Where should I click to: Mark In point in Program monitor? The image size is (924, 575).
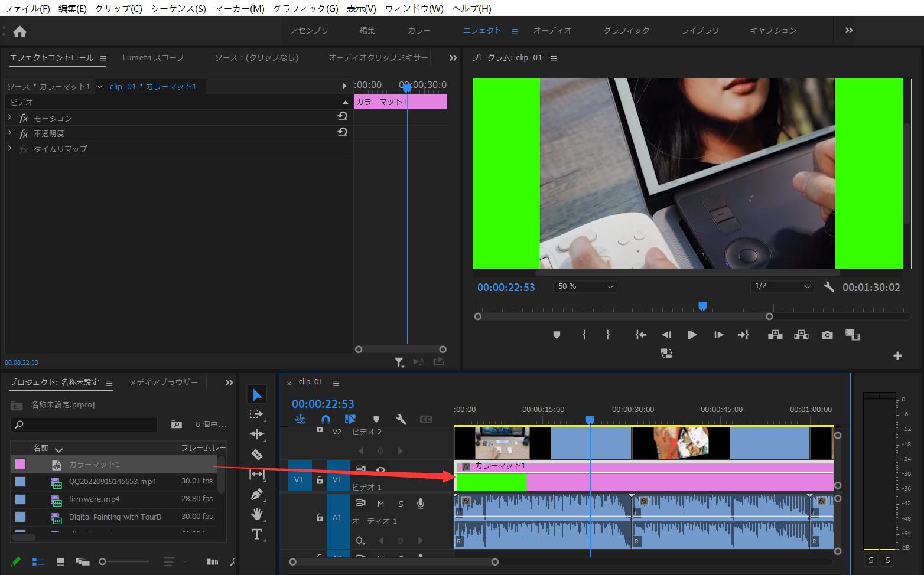coord(584,335)
